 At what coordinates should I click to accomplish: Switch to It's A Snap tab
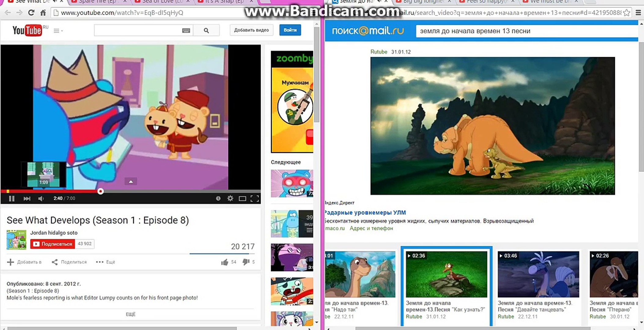click(224, 2)
